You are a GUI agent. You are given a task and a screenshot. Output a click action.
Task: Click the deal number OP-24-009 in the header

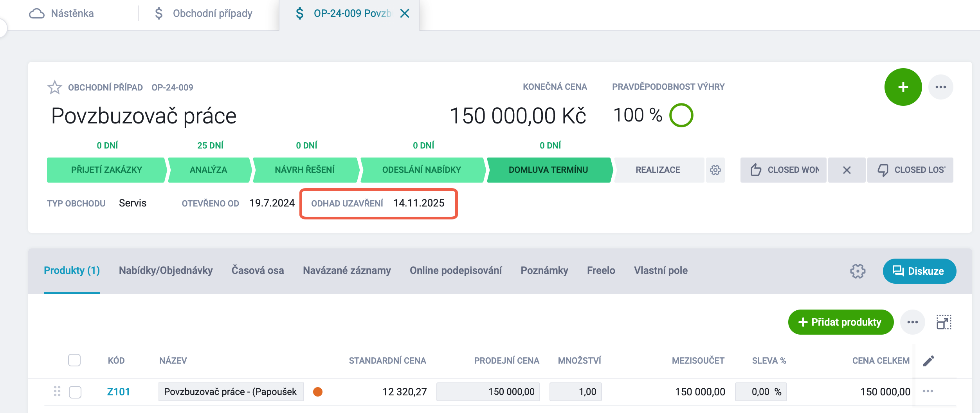pyautogui.click(x=172, y=87)
